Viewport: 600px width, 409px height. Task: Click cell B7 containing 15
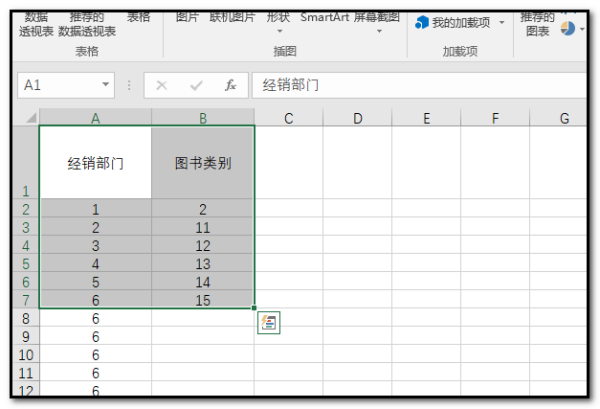tap(203, 299)
